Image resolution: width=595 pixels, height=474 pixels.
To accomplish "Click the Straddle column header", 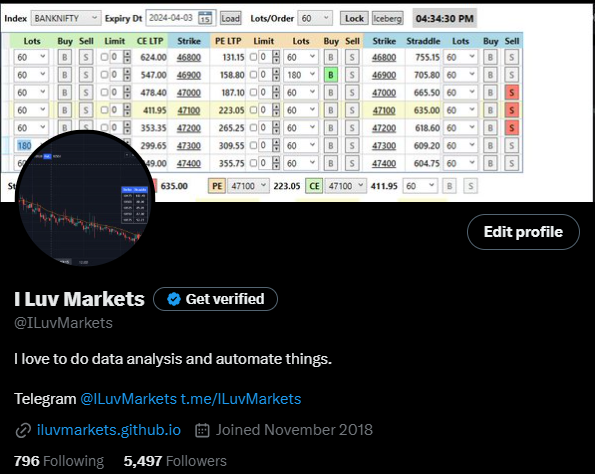I will click(423, 41).
